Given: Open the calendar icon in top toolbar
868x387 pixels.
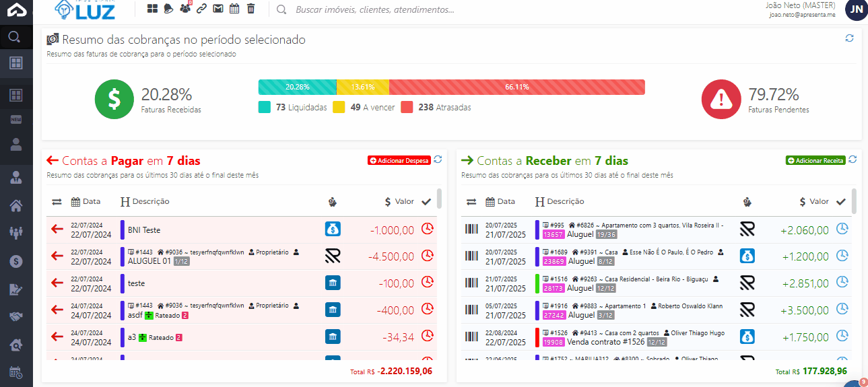Looking at the screenshot, I should tap(234, 9).
